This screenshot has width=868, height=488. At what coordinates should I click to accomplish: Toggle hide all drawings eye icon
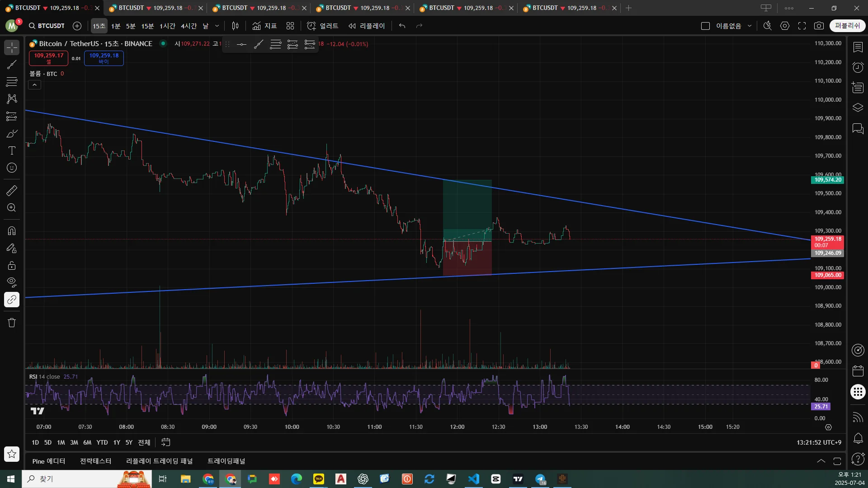click(x=12, y=282)
